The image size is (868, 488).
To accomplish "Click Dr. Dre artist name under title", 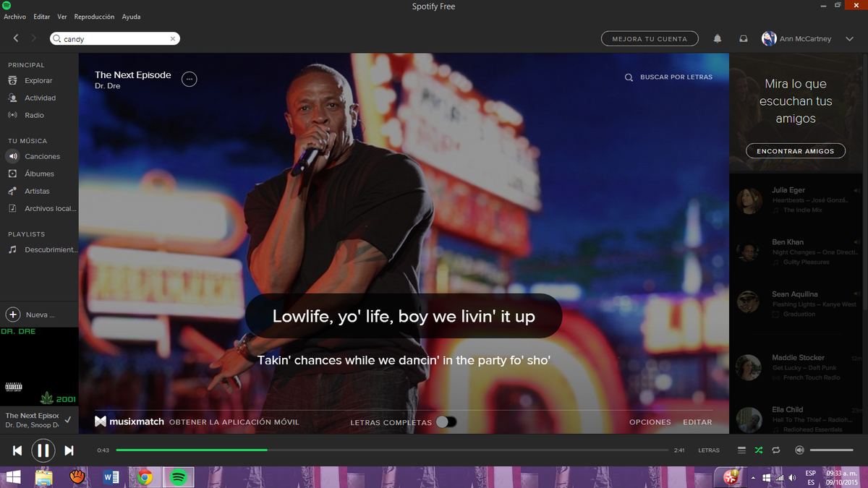I will point(107,86).
